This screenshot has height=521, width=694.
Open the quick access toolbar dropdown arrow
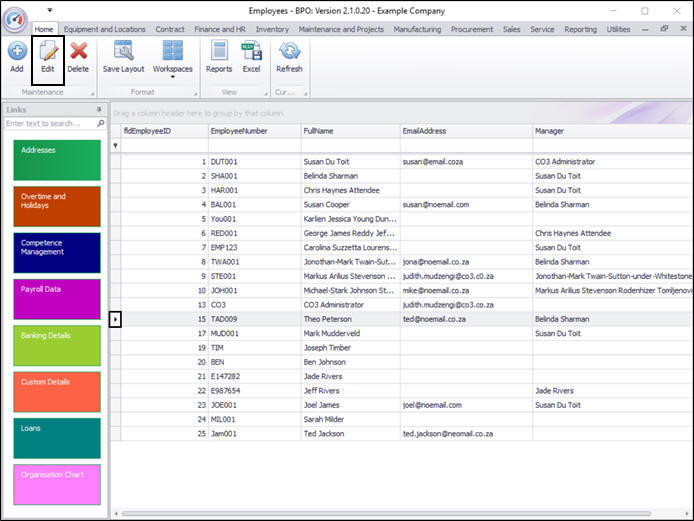pyautogui.click(x=50, y=11)
